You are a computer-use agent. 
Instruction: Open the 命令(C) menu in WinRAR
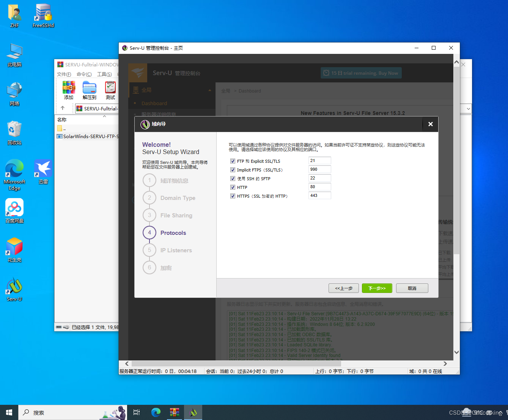pyautogui.click(x=84, y=74)
